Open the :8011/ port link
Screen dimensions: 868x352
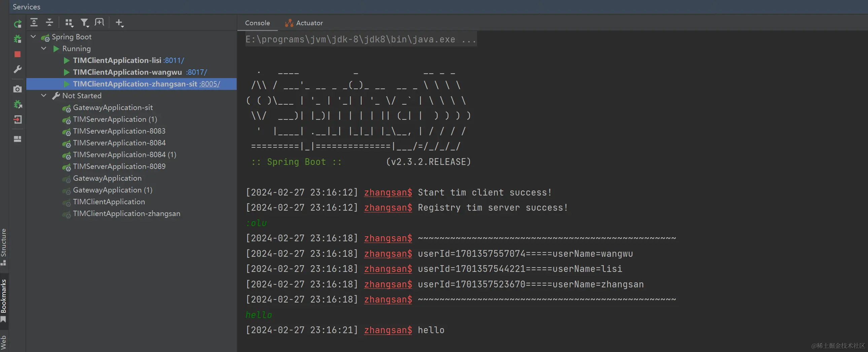pyautogui.click(x=174, y=60)
